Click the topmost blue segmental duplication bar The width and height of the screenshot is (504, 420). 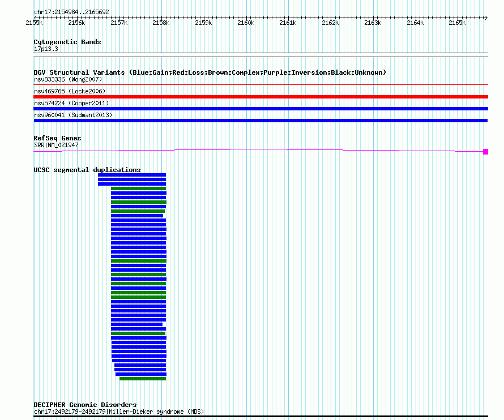[132, 175]
